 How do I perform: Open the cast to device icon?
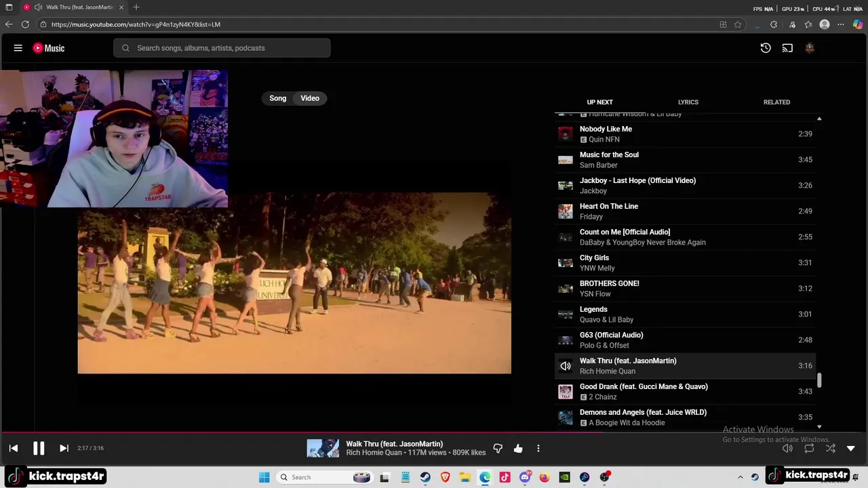click(x=787, y=48)
